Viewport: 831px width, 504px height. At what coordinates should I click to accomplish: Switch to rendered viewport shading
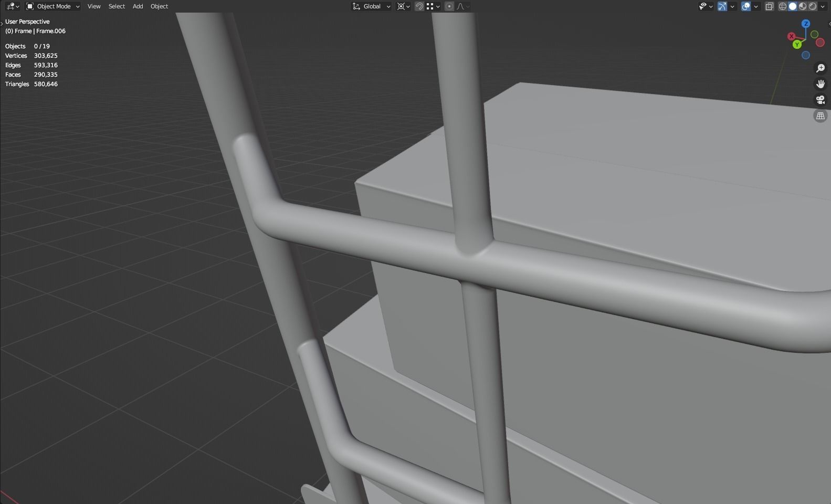(813, 6)
